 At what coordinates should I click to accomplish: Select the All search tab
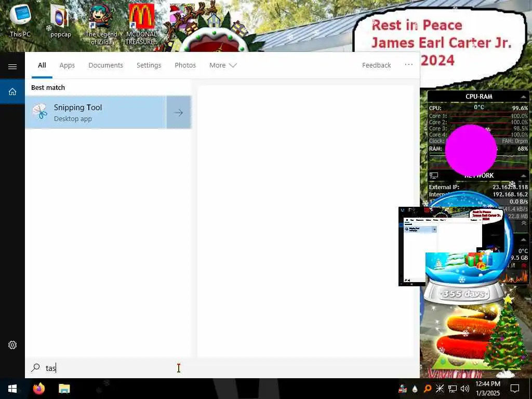(x=42, y=65)
